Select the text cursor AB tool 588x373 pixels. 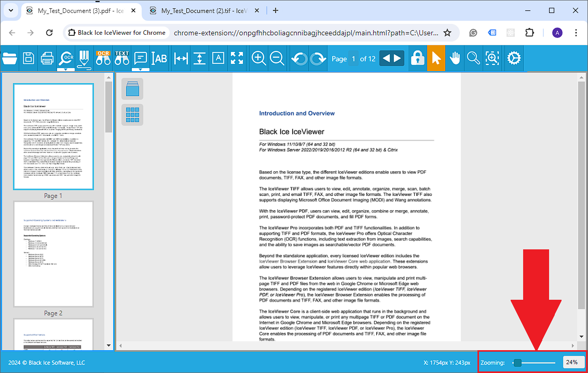159,58
